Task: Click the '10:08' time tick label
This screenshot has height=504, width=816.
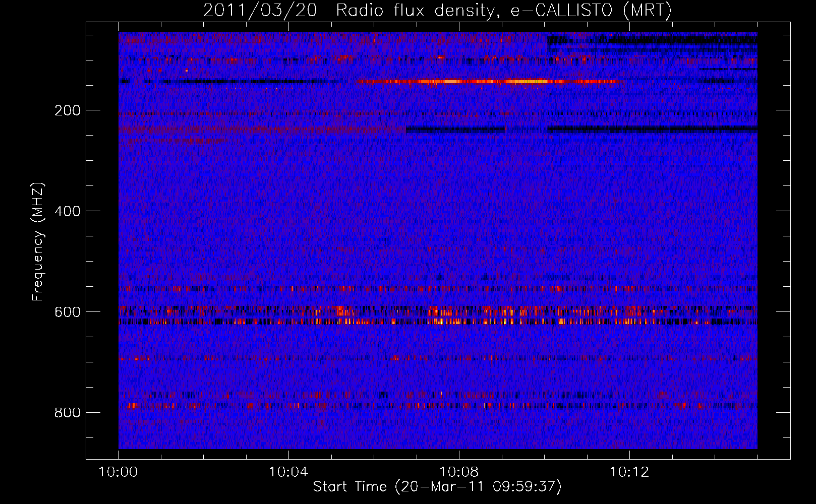Action: click(459, 472)
